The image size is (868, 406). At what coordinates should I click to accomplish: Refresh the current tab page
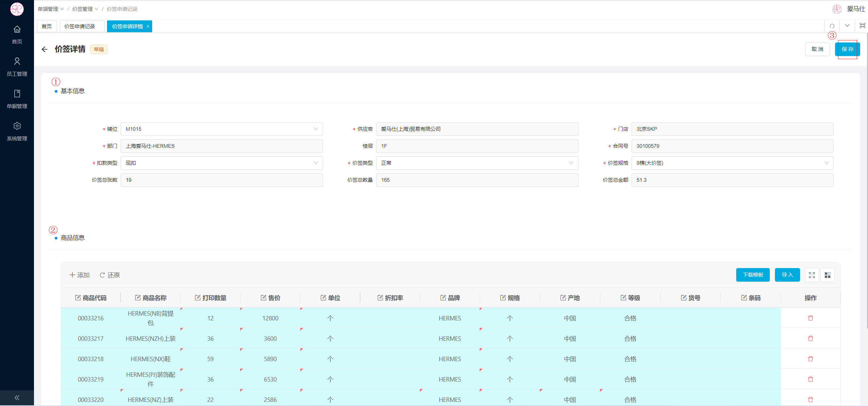tap(832, 26)
